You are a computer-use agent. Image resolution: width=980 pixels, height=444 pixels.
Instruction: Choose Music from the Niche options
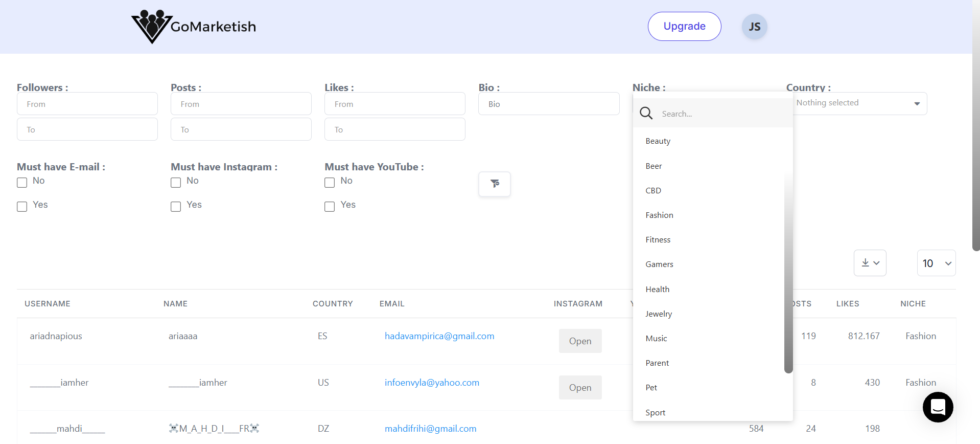click(x=709, y=339)
